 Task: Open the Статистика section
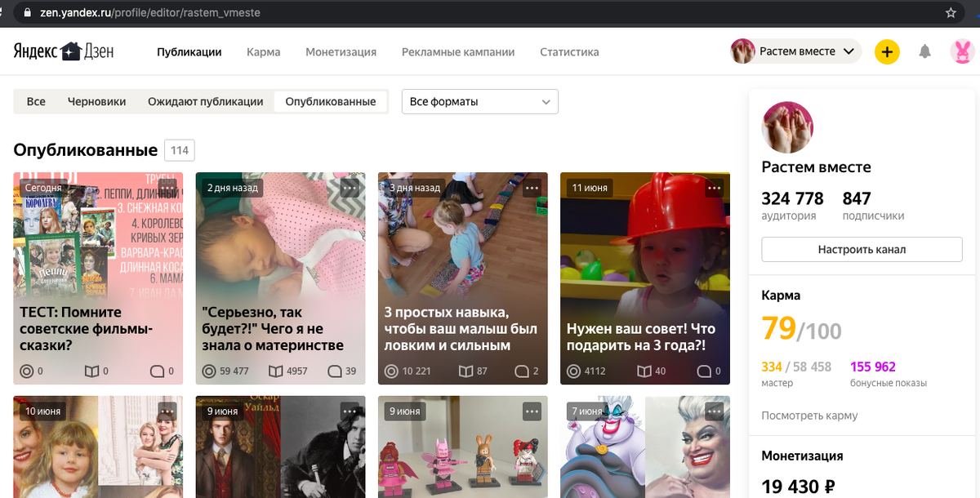[x=569, y=51]
